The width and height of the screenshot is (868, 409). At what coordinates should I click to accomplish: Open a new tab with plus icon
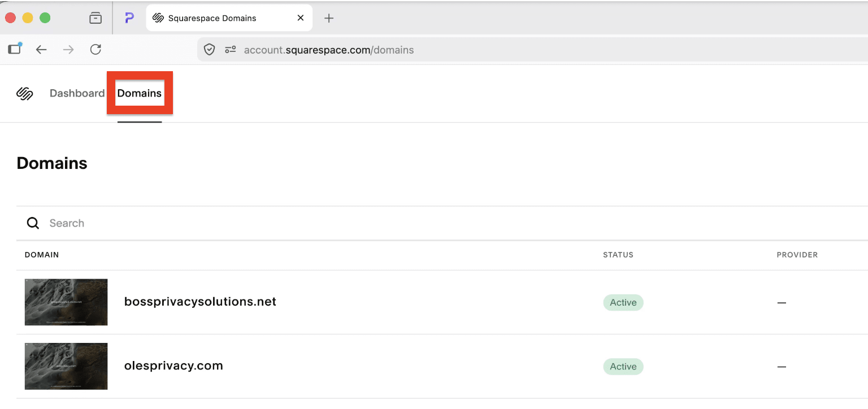(x=329, y=18)
